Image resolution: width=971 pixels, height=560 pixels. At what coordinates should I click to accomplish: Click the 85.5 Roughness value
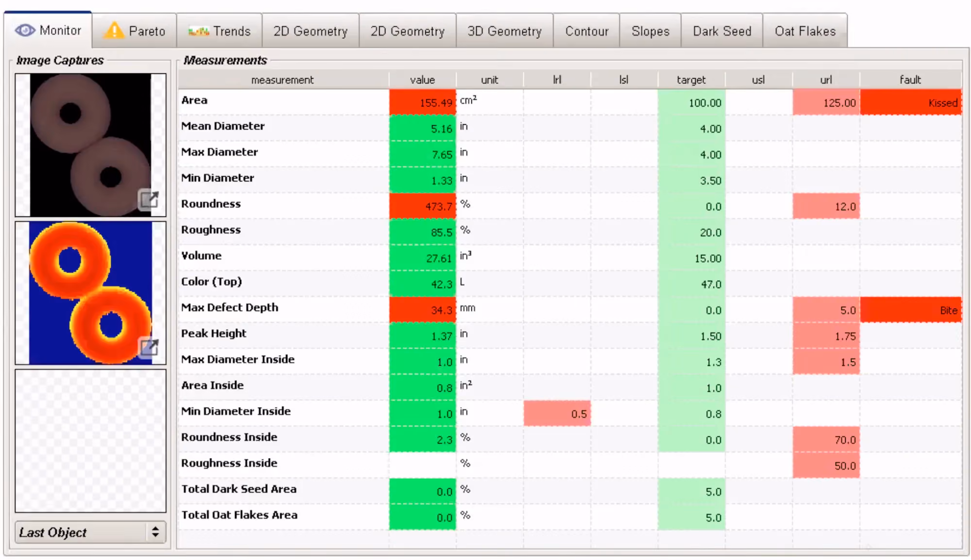(x=422, y=232)
